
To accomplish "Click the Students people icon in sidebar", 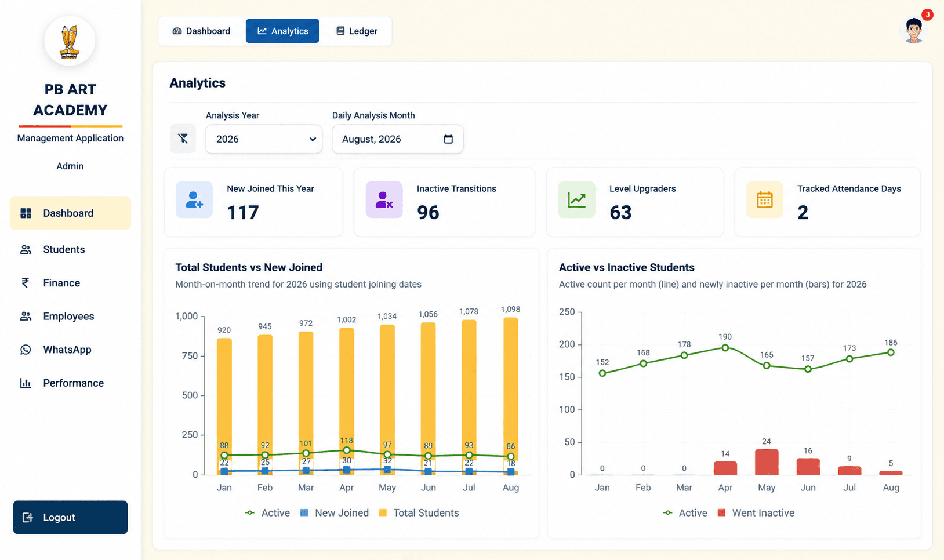I will pyautogui.click(x=26, y=250).
